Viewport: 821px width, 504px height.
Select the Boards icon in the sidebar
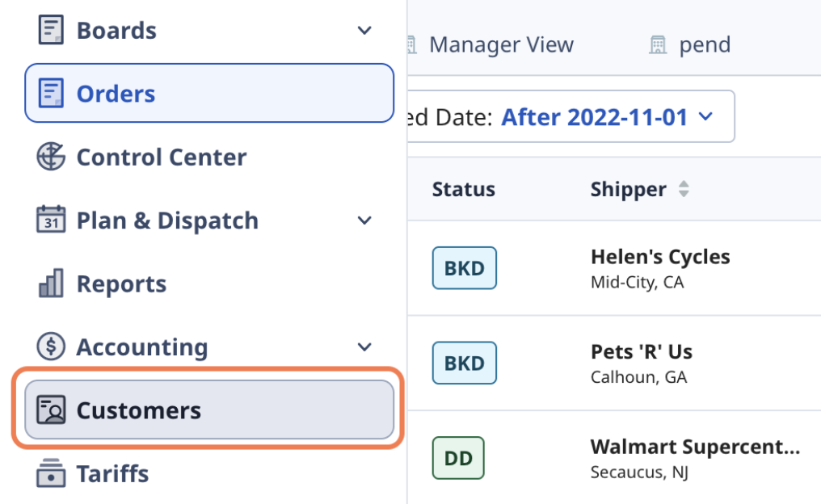click(x=49, y=30)
